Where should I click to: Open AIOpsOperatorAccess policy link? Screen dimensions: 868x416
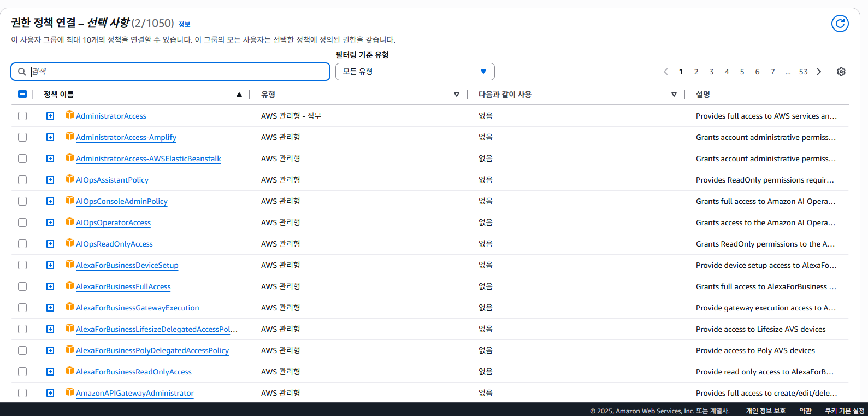coord(113,222)
